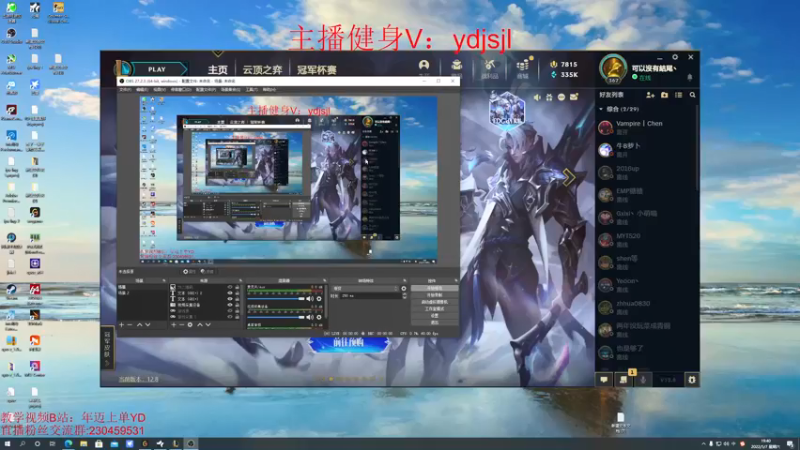Add a scene with plus button

[x=121, y=325]
